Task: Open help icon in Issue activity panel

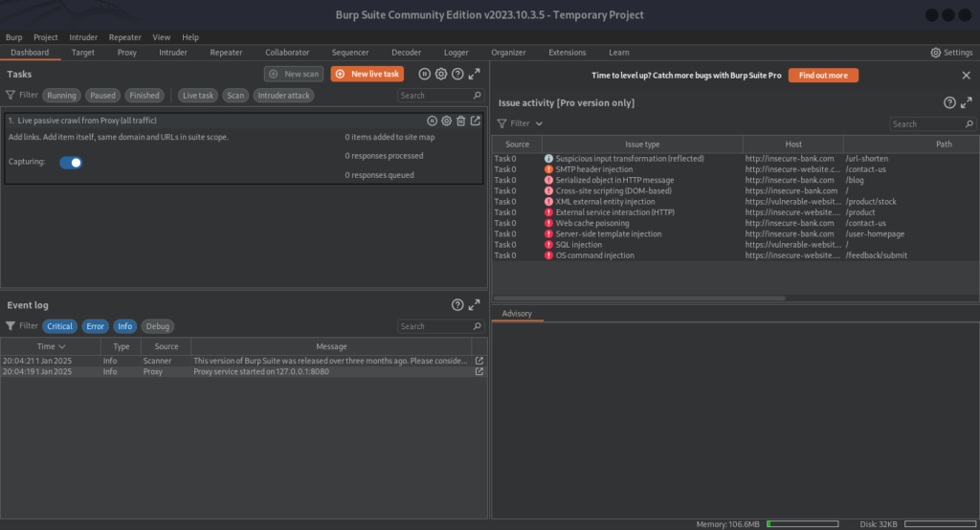Action: (x=949, y=102)
